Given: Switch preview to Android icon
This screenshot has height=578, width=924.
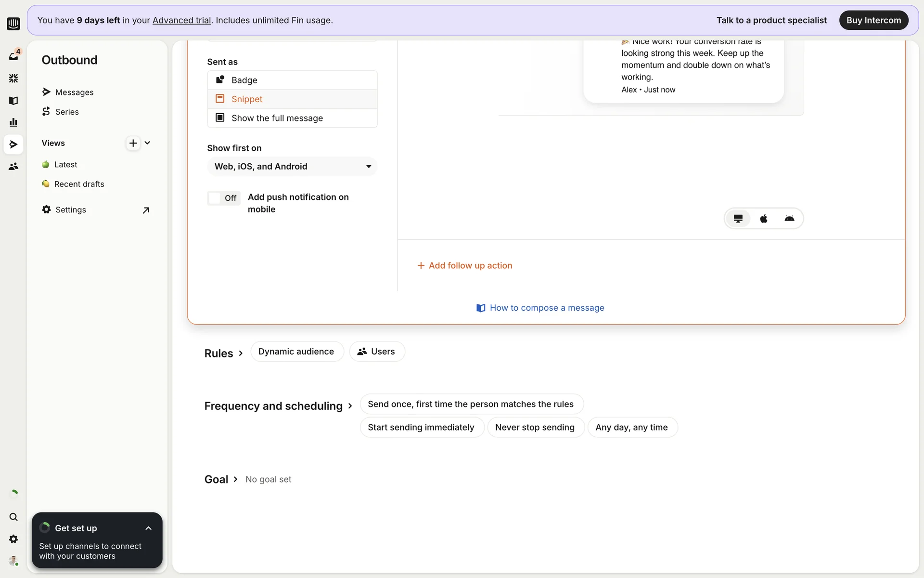Looking at the screenshot, I should click(789, 219).
